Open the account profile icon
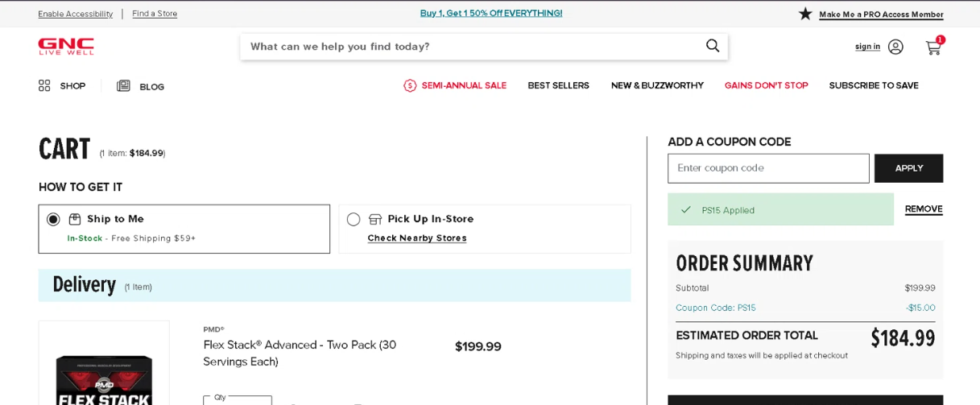Image resolution: width=980 pixels, height=405 pixels. 895,47
